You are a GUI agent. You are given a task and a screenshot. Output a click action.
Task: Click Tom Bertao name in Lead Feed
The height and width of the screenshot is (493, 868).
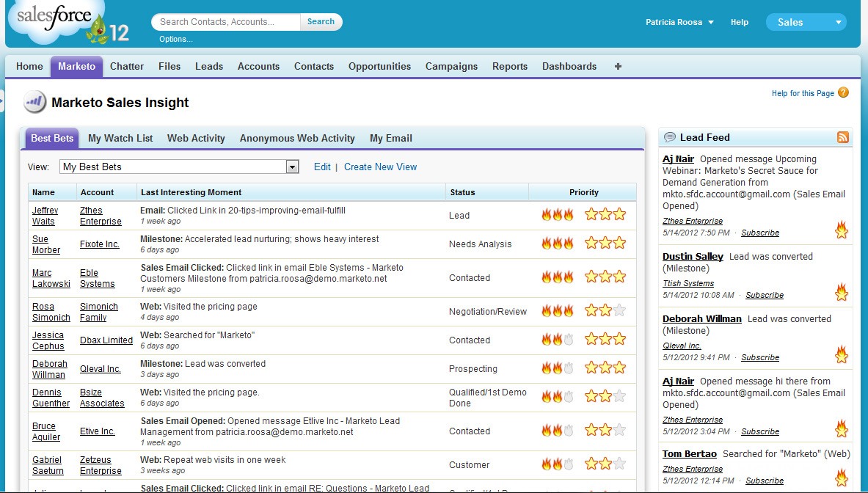click(689, 453)
